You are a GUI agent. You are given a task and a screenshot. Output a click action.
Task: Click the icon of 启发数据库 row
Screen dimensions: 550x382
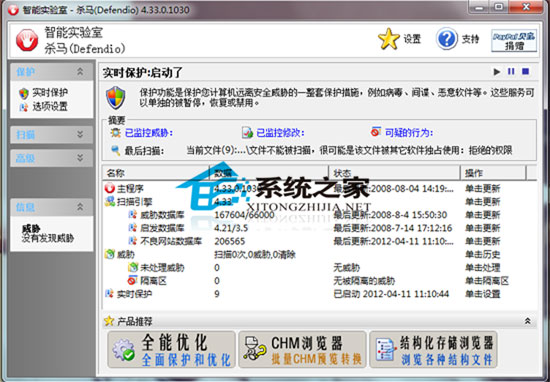click(x=133, y=228)
